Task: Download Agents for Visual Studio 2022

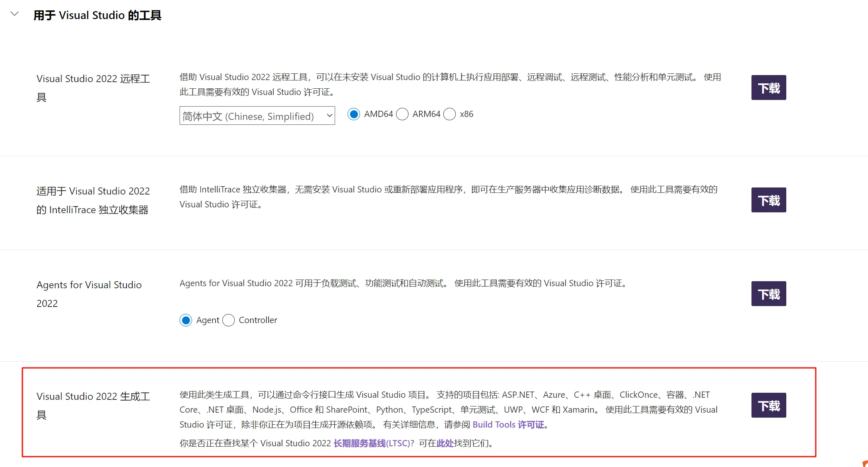Action: 768,294
